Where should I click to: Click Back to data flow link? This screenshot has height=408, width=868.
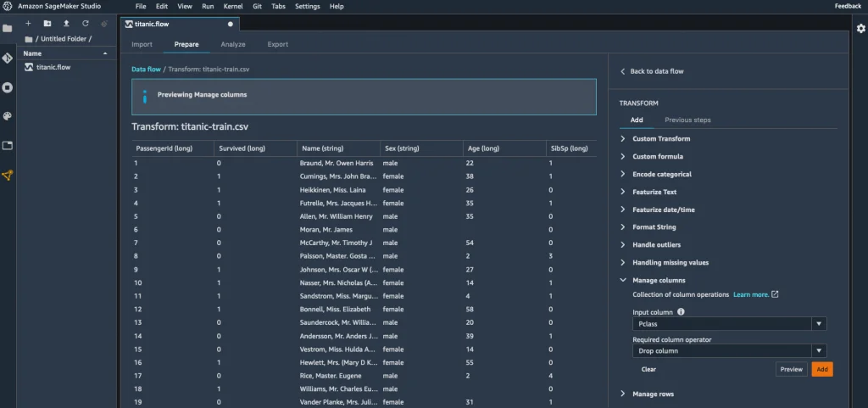pyautogui.click(x=657, y=71)
